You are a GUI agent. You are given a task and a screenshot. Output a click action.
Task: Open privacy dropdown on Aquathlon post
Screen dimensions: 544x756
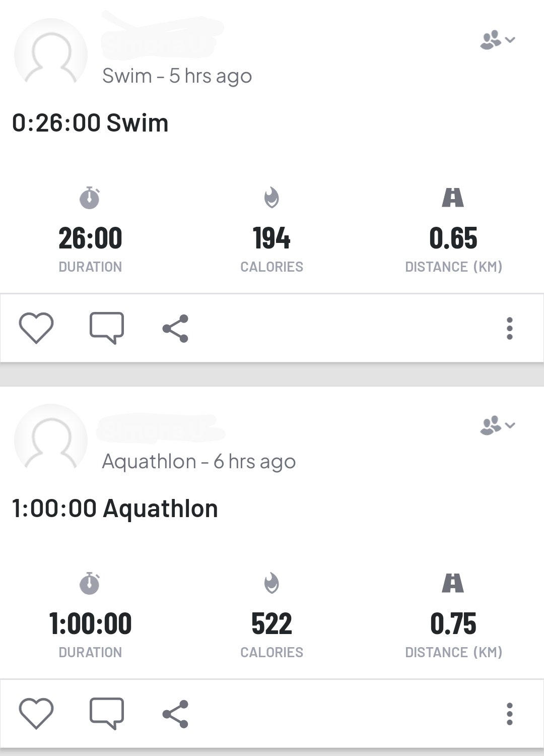497,425
